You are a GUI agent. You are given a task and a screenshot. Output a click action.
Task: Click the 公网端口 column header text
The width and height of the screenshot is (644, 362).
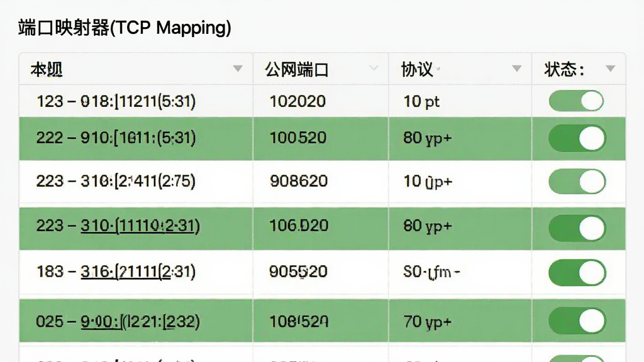pos(297,69)
